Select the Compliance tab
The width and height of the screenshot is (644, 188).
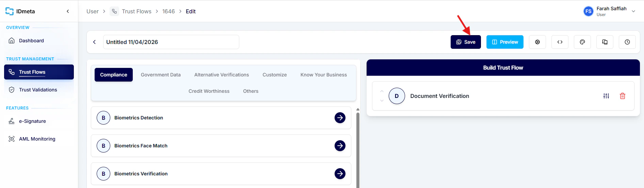coord(114,75)
